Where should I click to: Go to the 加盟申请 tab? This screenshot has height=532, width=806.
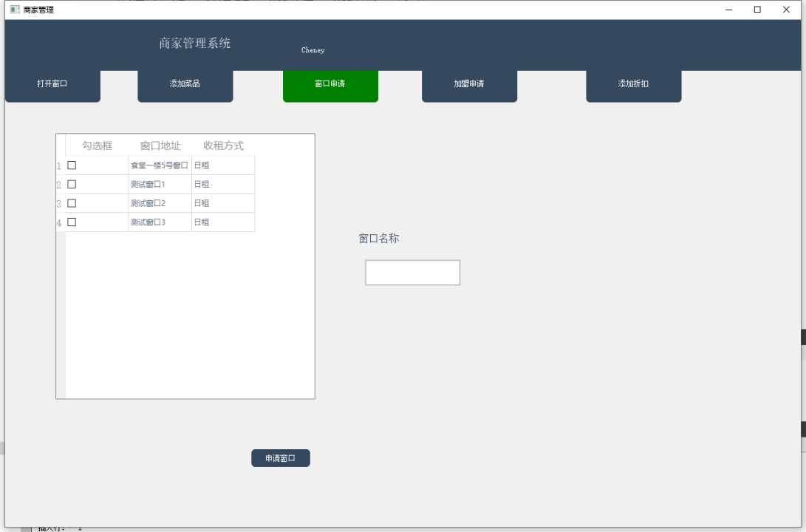click(x=469, y=86)
